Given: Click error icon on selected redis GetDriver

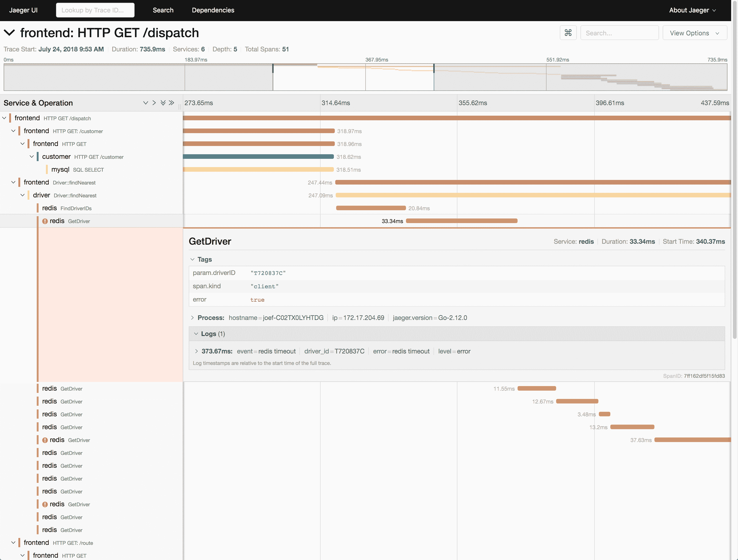Looking at the screenshot, I should point(45,221).
